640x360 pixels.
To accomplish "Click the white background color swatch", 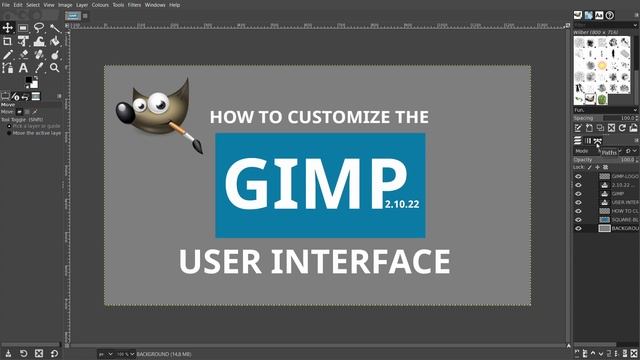I will coord(35,85).
